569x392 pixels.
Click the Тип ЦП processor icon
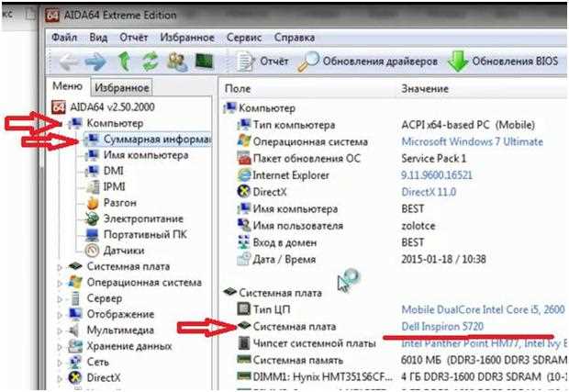tap(243, 309)
